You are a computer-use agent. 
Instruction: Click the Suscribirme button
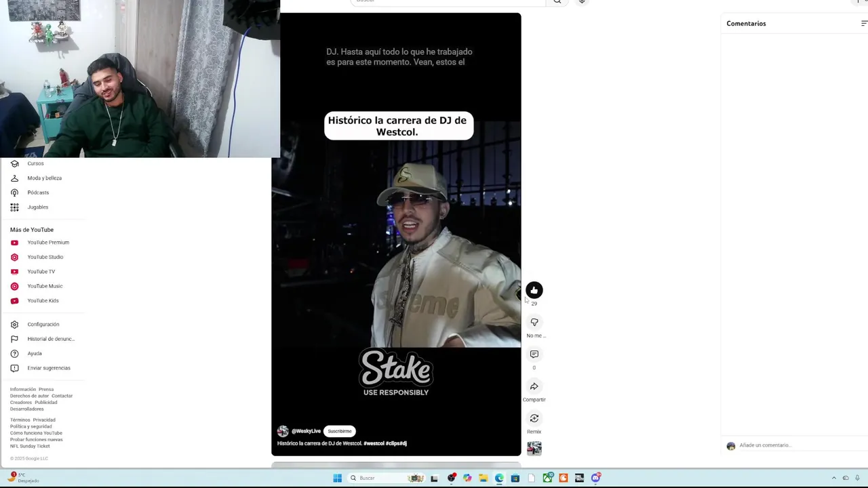(340, 431)
